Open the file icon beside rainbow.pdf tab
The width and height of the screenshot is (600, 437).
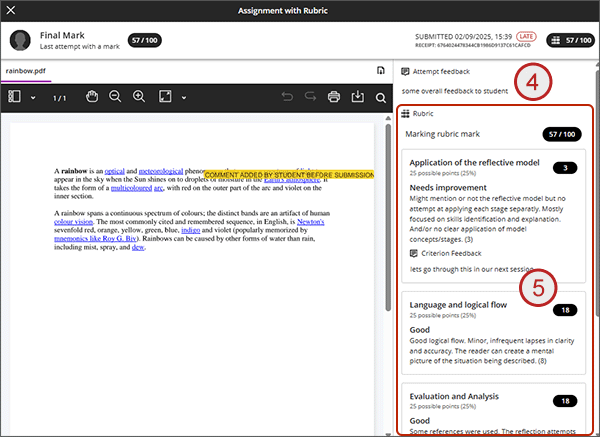click(381, 71)
